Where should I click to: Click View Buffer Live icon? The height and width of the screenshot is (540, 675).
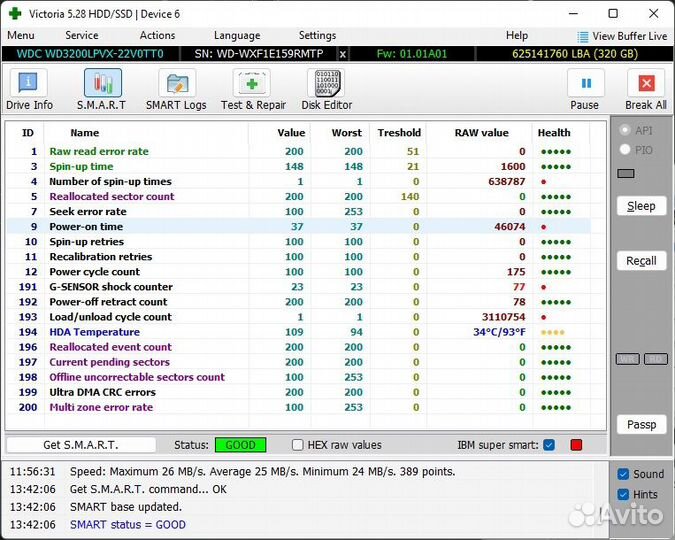tap(583, 36)
